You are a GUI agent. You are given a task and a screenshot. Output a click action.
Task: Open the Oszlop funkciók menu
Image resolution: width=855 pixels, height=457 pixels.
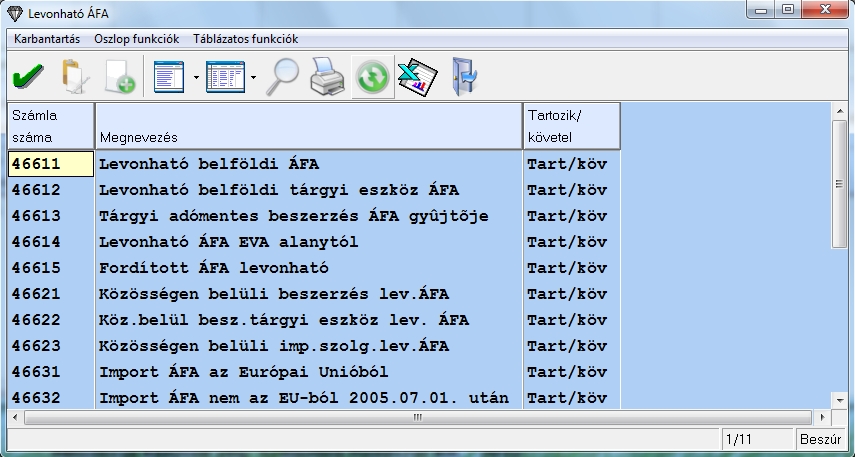point(136,39)
